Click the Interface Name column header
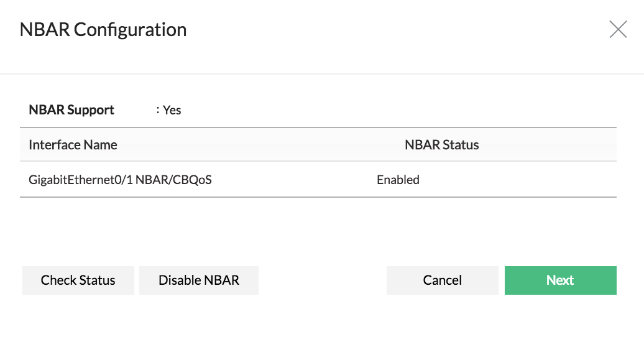644x342 pixels. click(73, 145)
